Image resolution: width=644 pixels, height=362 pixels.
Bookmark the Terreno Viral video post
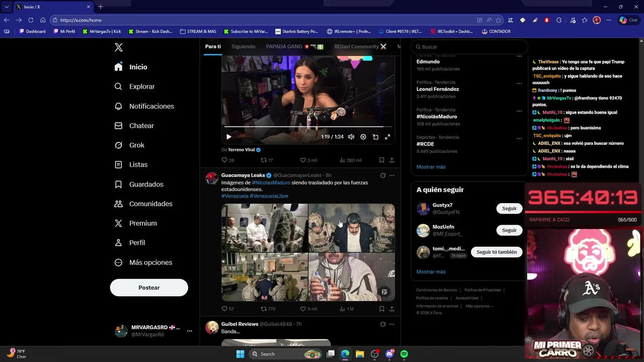click(x=382, y=160)
